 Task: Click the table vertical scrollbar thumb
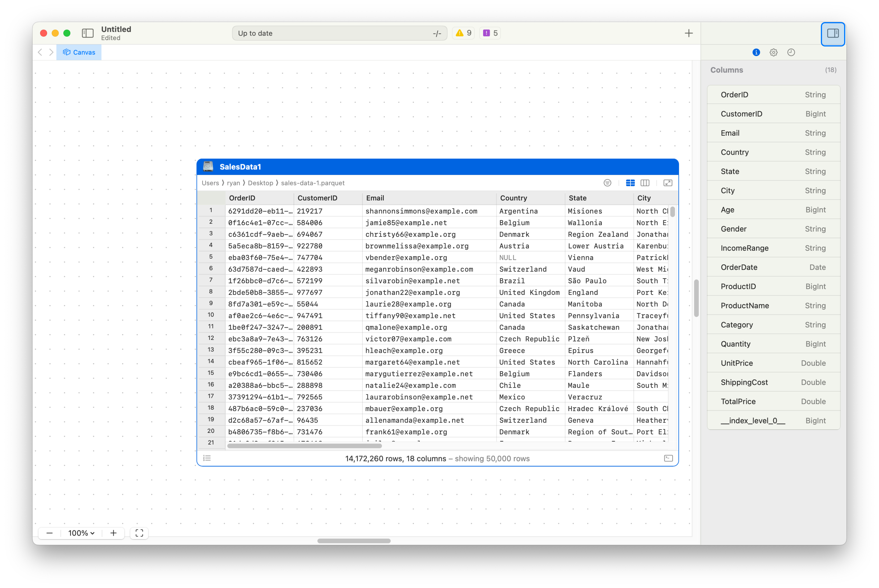click(x=672, y=211)
